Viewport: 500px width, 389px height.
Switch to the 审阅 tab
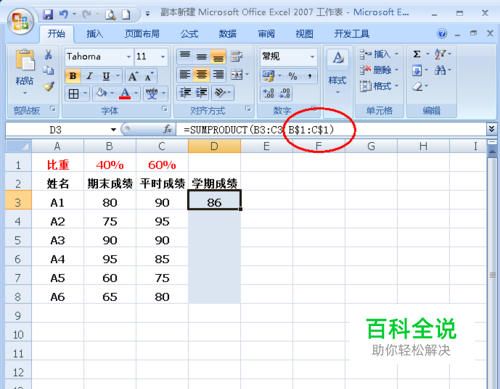[x=266, y=34]
